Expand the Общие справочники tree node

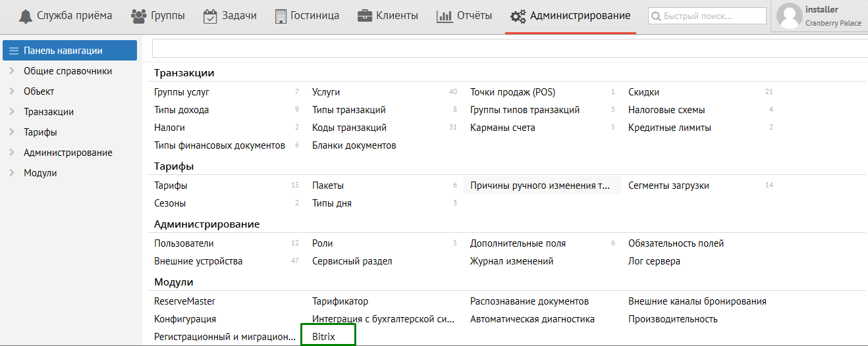(x=12, y=71)
